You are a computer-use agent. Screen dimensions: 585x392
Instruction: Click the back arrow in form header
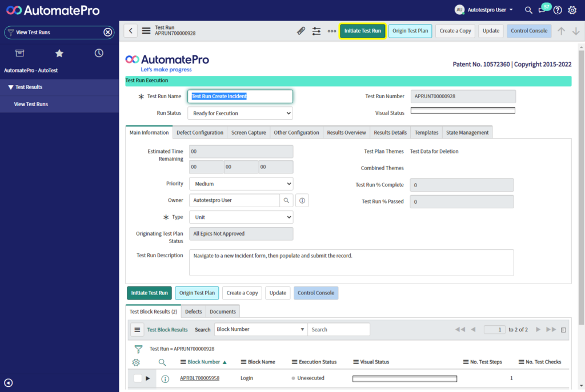click(131, 31)
